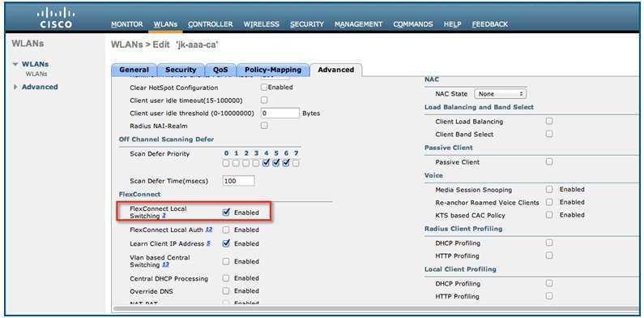Enable Override DNS checkbox
The width and height of the screenshot is (644, 318).
click(x=226, y=291)
